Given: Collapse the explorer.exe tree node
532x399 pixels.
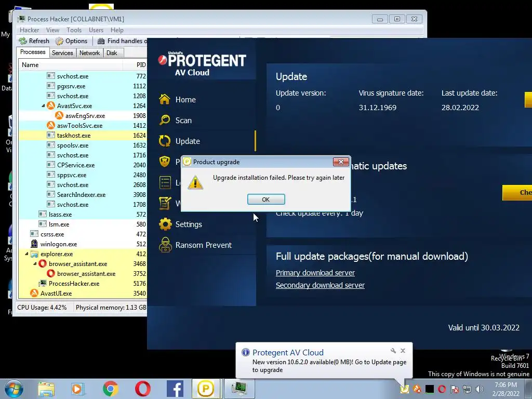Looking at the screenshot, I should pyautogui.click(x=26, y=254).
